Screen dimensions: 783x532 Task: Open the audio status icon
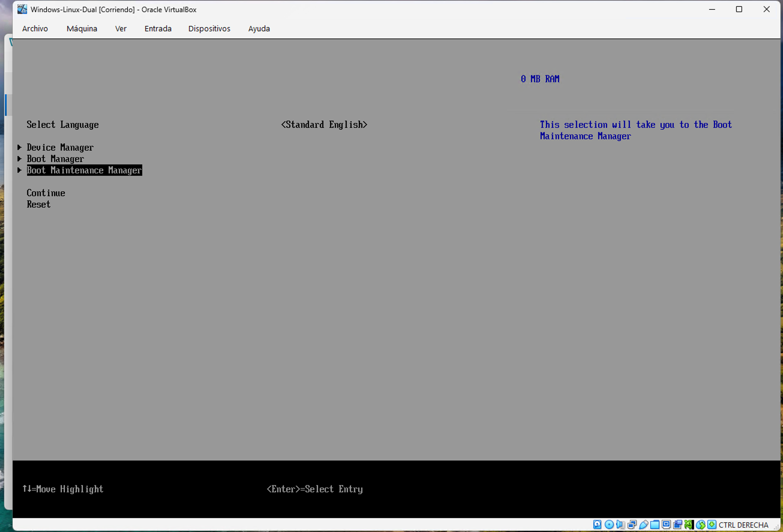pos(620,525)
